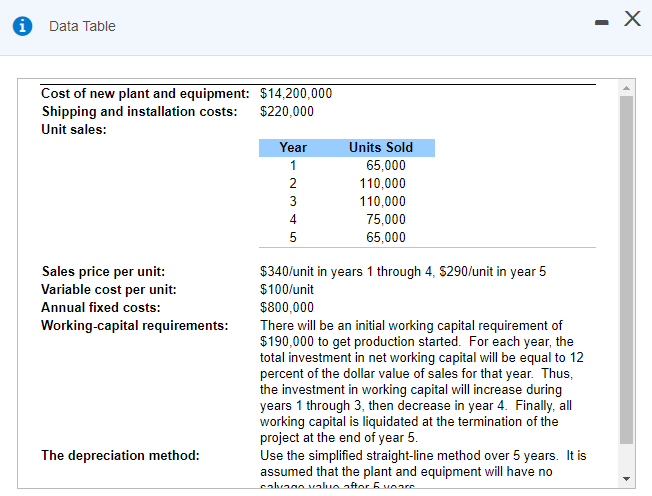The width and height of the screenshot is (652, 496).
Task: Click the Year 4 cell
Action: coord(293,219)
